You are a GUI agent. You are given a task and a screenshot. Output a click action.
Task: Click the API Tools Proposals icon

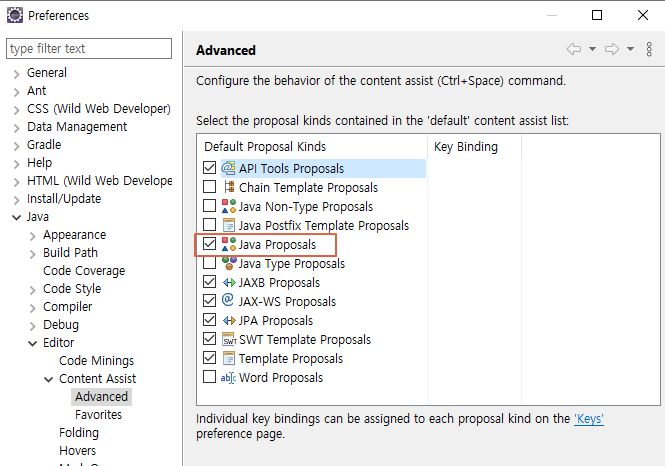pos(228,169)
